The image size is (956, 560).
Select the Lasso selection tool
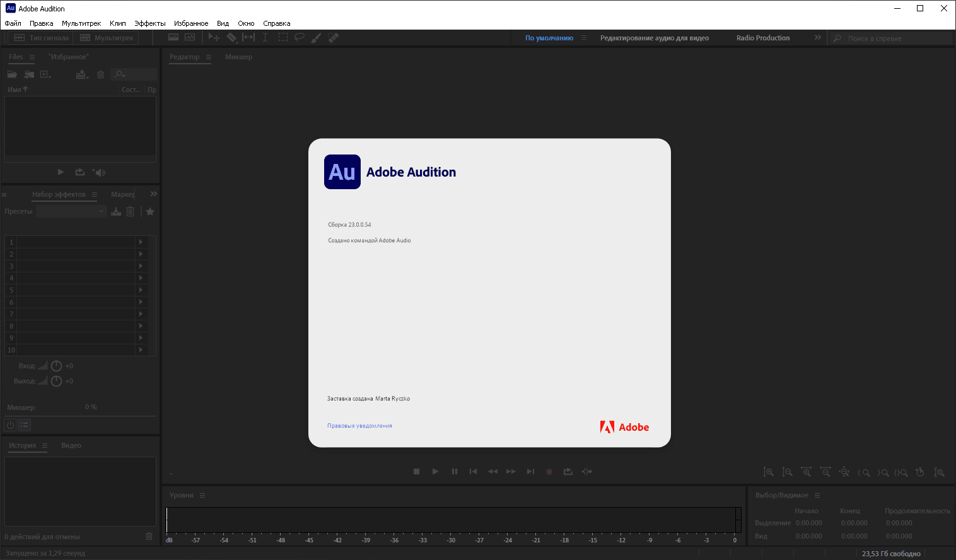300,37
